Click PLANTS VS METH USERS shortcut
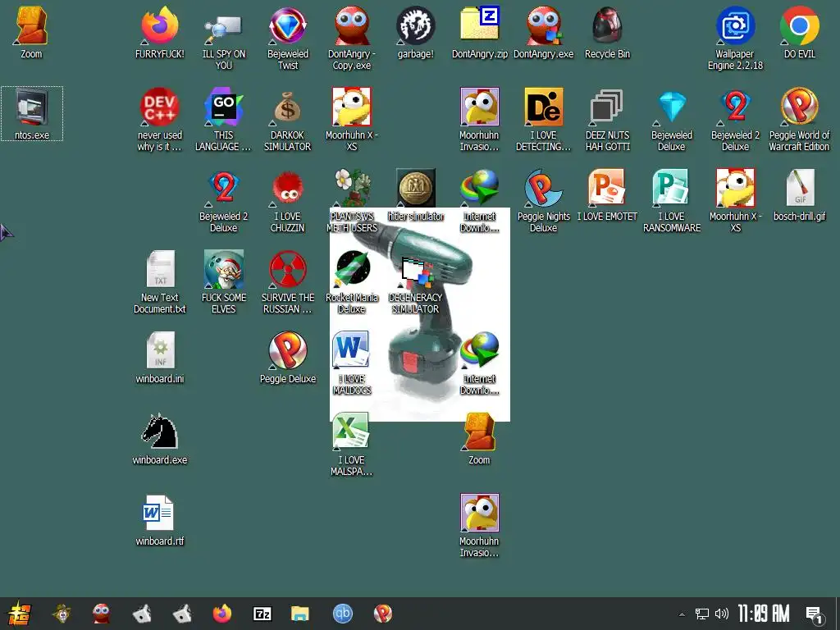 351,201
